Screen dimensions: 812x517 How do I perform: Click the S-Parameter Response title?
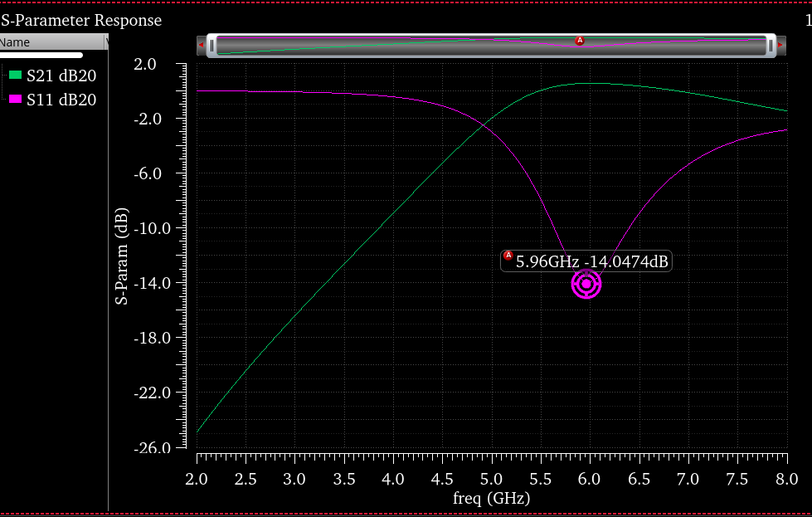81,20
